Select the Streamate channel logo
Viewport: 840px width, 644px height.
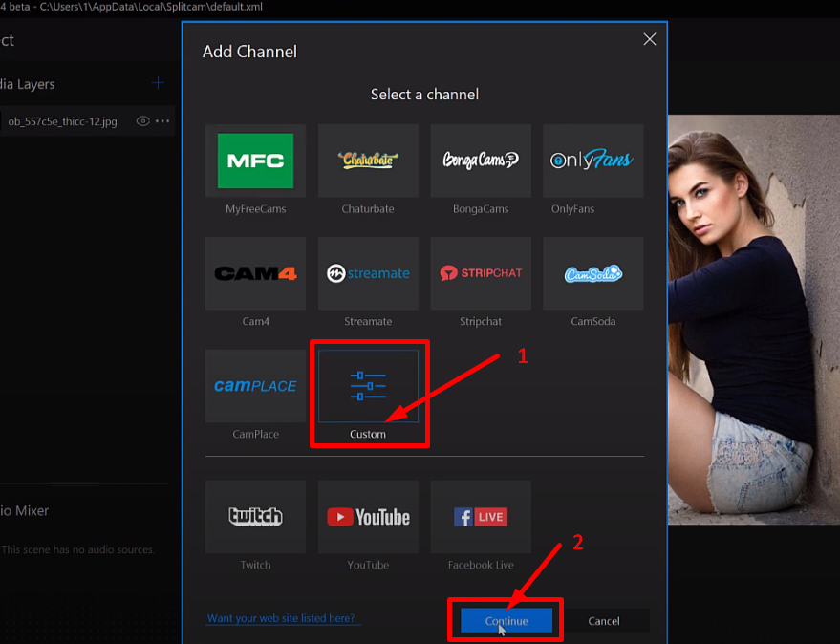click(368, 273)
